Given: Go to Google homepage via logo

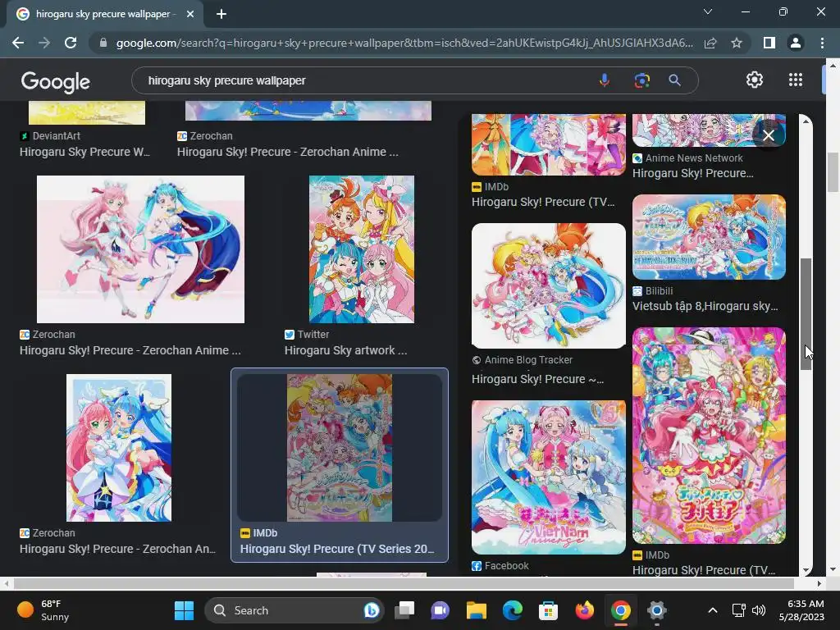Looking at the screenshot, I should 56,81.
